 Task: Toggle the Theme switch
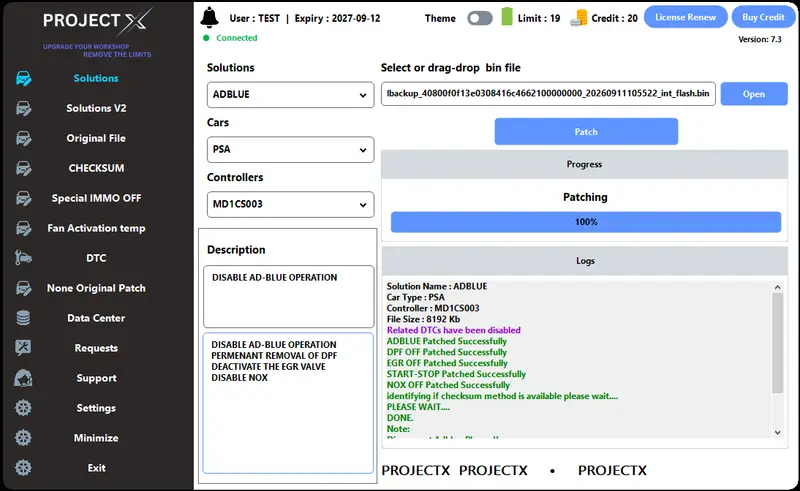point(480,18)
